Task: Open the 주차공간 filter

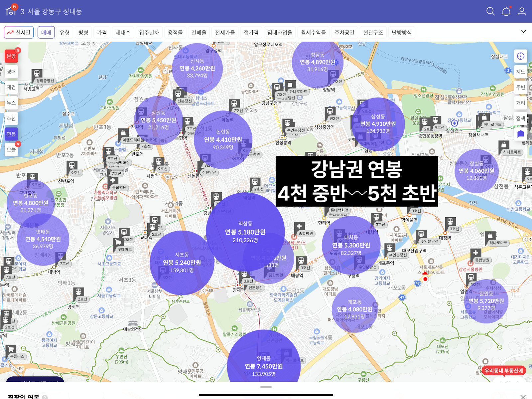Action: [x=344, y=32]
